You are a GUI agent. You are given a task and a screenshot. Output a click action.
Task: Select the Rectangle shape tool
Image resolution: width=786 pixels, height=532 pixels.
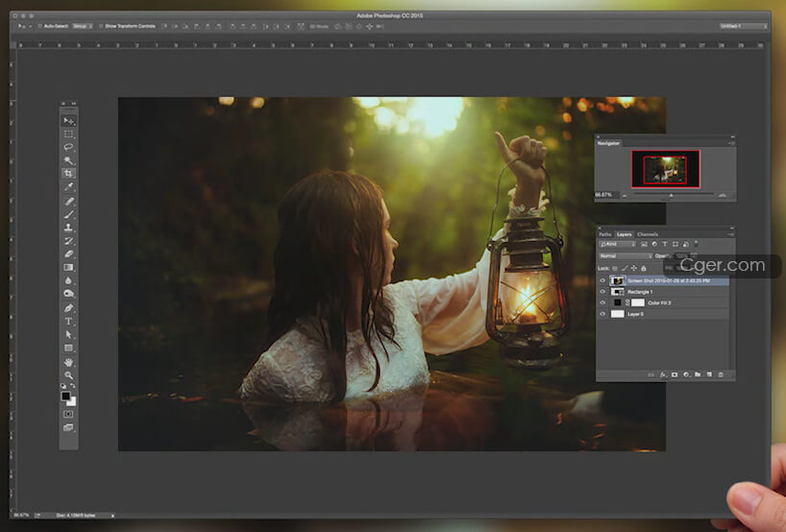68,348
